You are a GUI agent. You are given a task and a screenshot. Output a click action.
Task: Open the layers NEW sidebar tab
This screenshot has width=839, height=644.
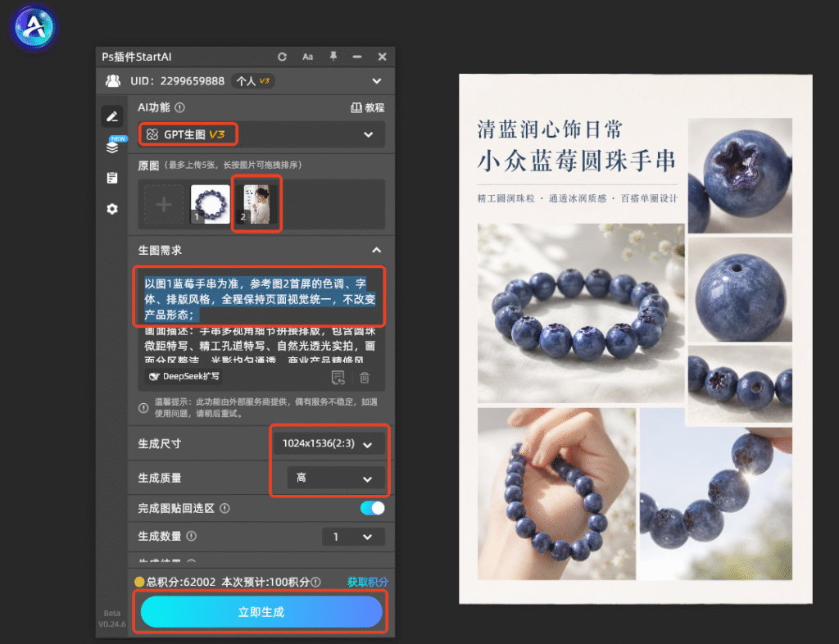point(113,146)
